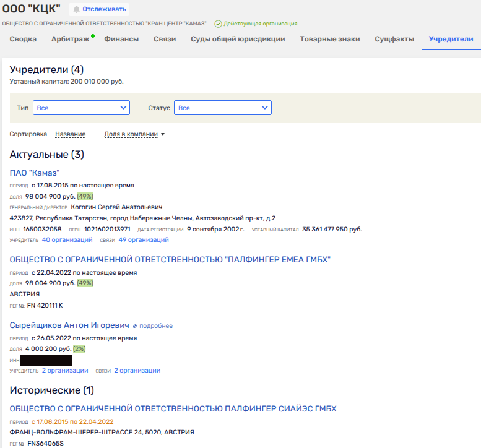The height and width of the screenshot is (448, 481).
Task: Open Сырейщиков Антон Игоревич profile
Action: (69, 325)
